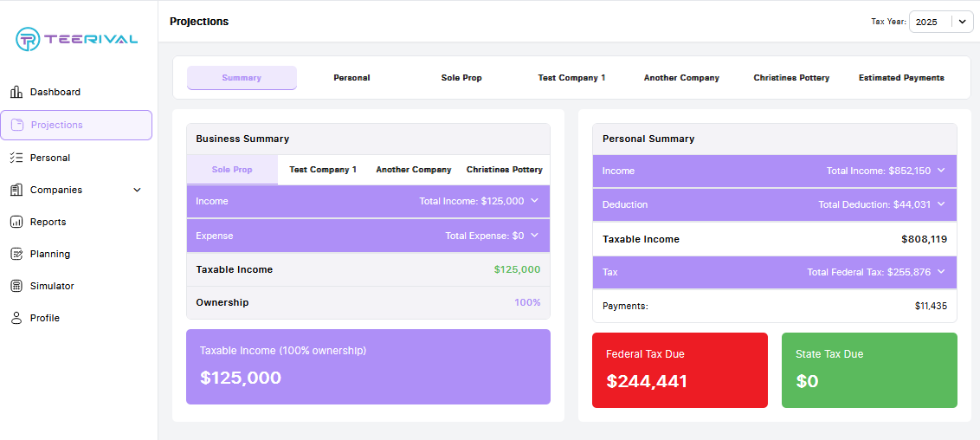980x440 pixels.
Task: Click the Simulator calculator icon
Action: point(16,286)
